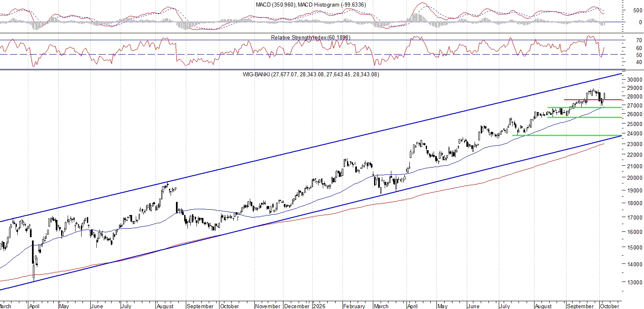
Task: Click the WIG-BANKI price title
Action: click(x=311, y=74)
